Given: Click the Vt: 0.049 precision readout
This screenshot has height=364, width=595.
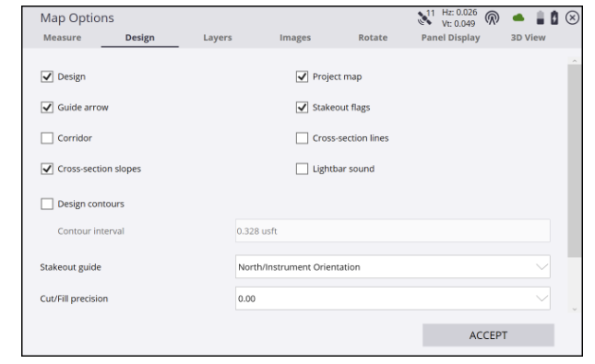Looking at the screenshot, I should pyautogui.click(x=458, y=24).
